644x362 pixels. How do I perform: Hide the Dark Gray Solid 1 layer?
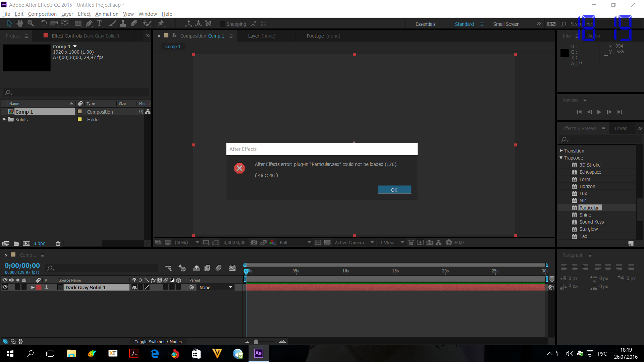[5, 287]
